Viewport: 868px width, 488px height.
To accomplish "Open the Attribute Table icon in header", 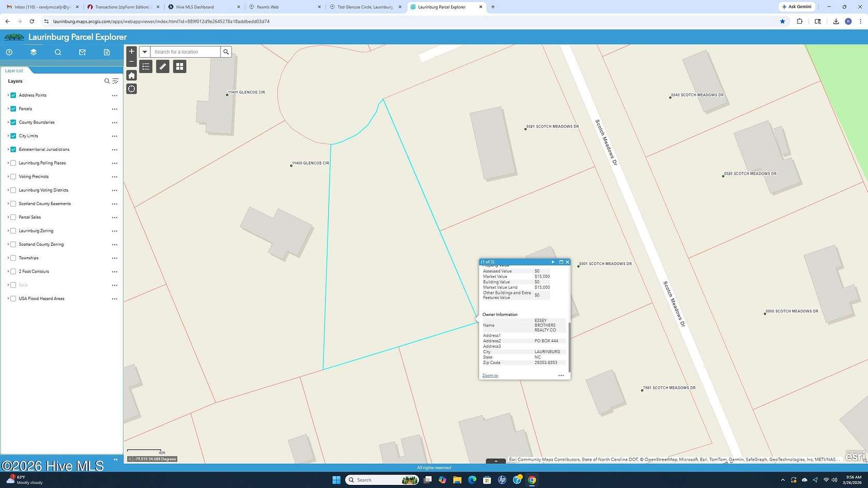I will point(107,52).
